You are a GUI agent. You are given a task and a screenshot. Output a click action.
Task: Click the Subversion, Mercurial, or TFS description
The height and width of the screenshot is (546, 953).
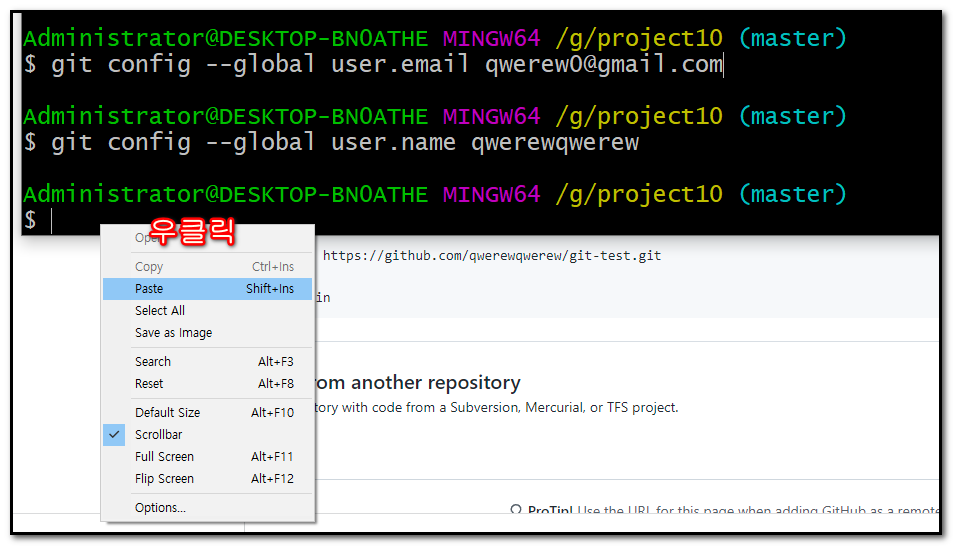coord(496,407)
